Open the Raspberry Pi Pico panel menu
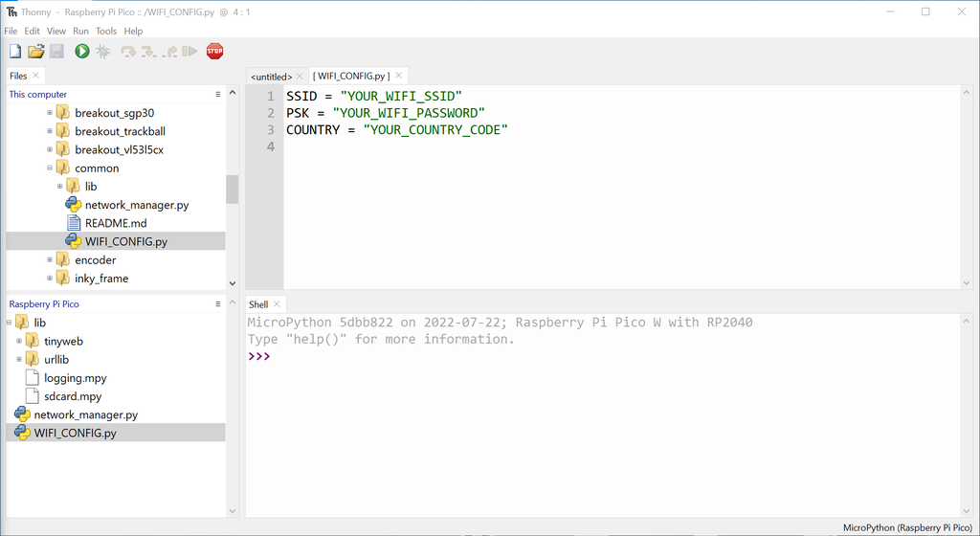 218,304
